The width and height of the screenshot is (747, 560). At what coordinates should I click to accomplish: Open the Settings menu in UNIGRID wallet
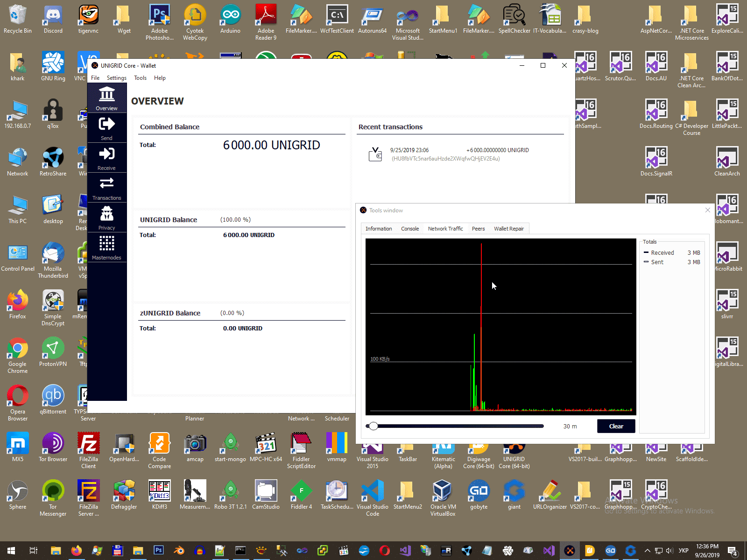pos(117,78)
